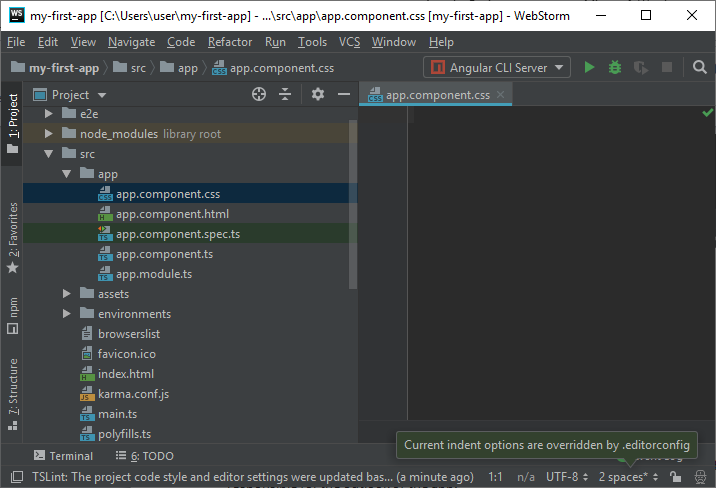This screenshot has height=488, width=716.
Task: Click app.component.css breadcrumb in navigation bar
Action: pyautogui.click(x=273, y=68)
